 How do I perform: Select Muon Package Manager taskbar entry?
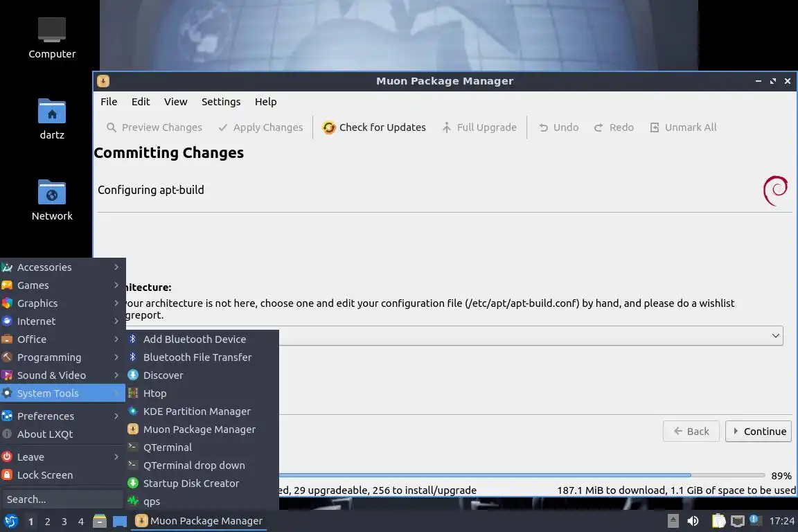tap(199, 521)
